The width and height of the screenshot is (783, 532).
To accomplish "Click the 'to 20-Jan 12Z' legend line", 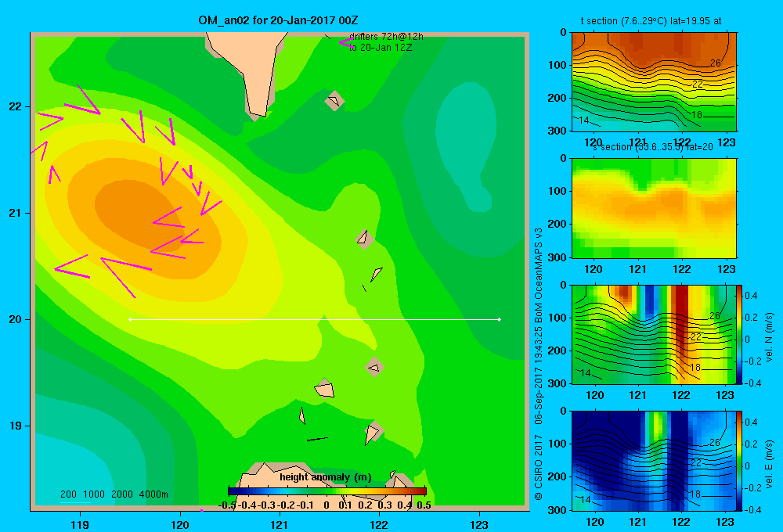I will pyautogui.click(x=381, y=48).
